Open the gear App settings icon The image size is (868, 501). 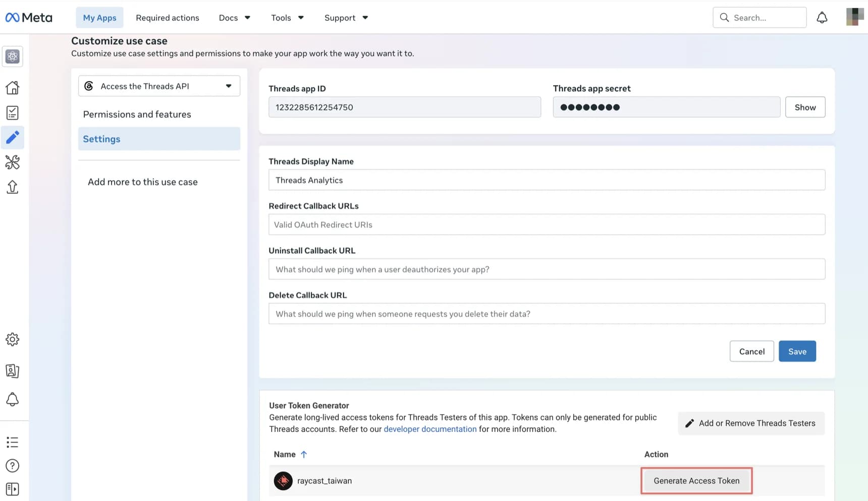(x=13, y=340)
